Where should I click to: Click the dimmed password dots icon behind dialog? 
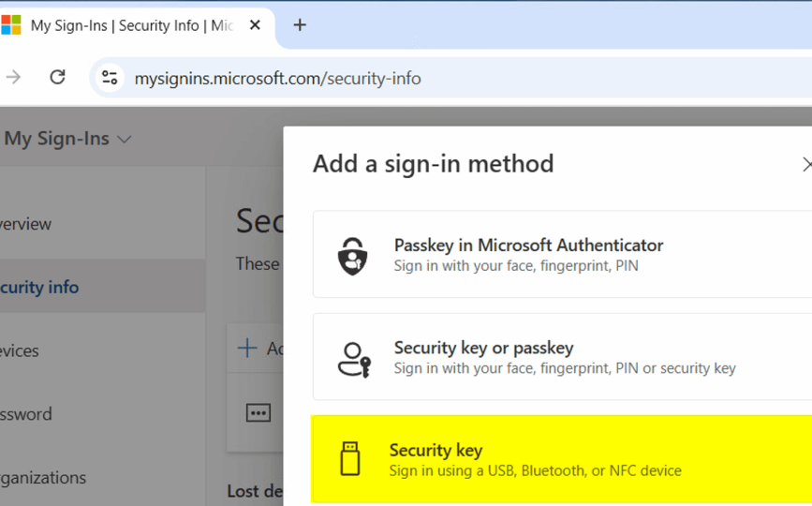point(258,413)
